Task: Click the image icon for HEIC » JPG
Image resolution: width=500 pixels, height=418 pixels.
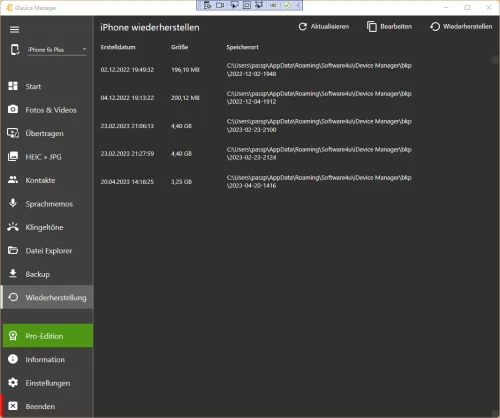Action: pos(13,156)
